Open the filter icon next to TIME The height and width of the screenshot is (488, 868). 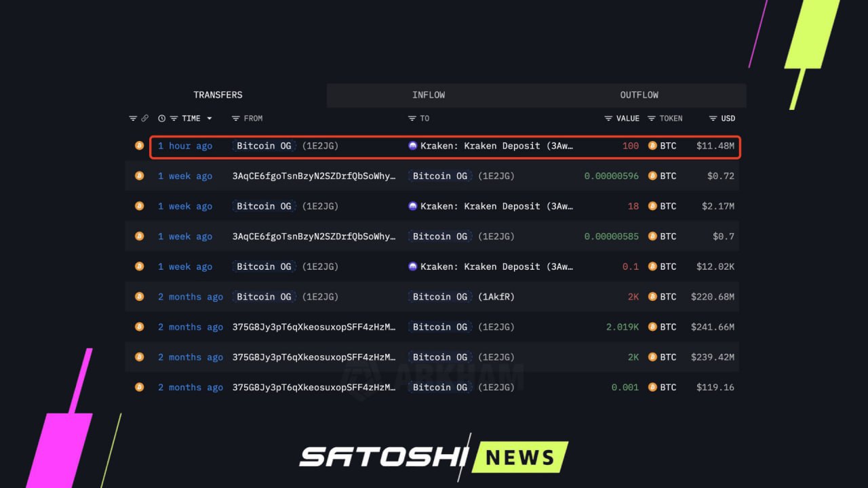click(174, 119)
